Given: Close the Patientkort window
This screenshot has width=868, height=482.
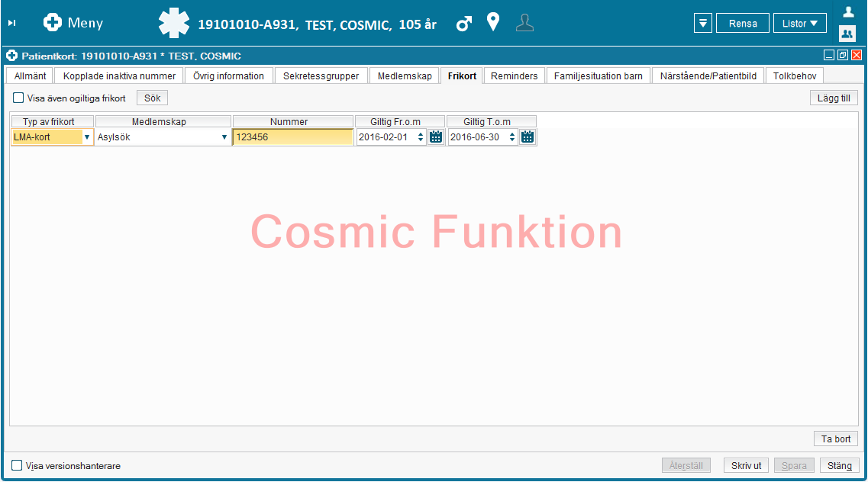Looking at the screenshot, I should [857, 55].
